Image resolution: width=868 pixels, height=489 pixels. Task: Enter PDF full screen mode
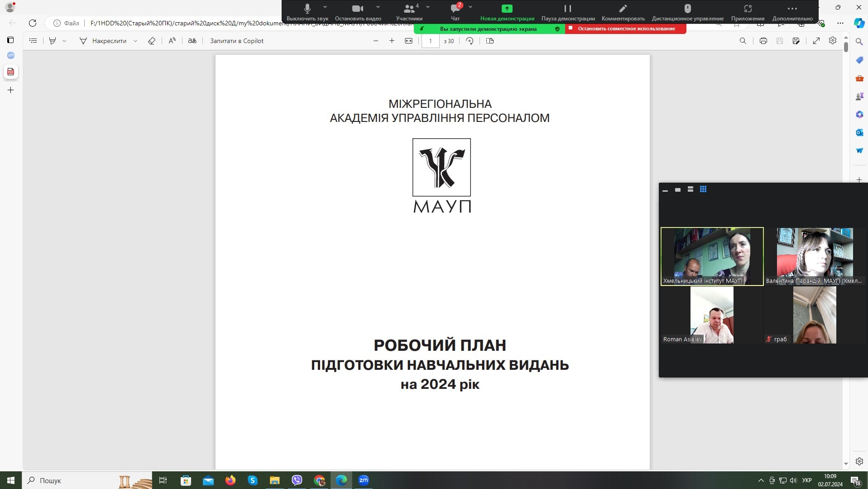(x=816, y=41)
